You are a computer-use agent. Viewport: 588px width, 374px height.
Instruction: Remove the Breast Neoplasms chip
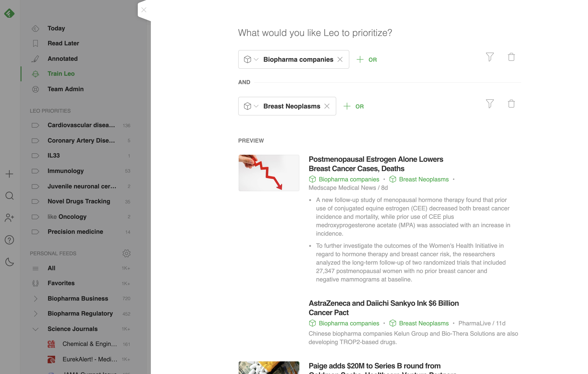pyautogui.click(x=327, y=106)
